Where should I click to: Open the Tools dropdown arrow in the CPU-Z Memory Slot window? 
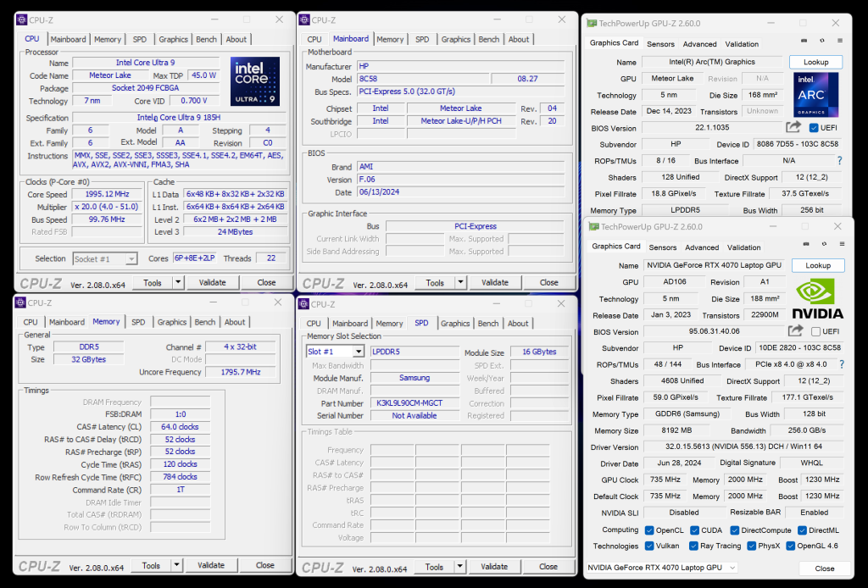(460, 567)
